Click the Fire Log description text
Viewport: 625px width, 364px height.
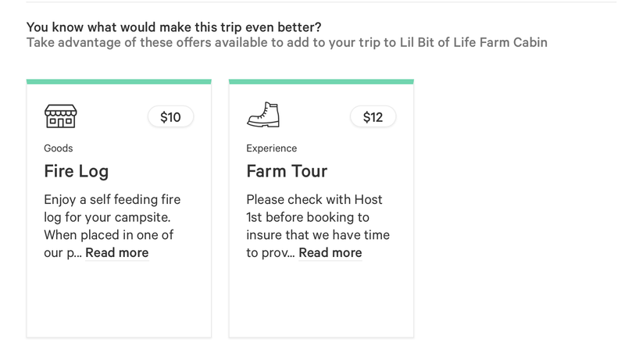pyautogui.click(x=112, y=226)
